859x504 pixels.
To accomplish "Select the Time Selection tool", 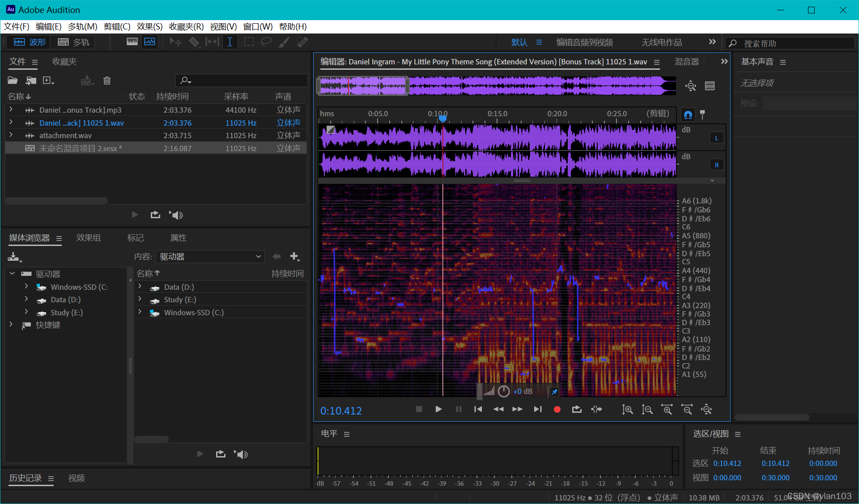I will (x=230, y=42).
